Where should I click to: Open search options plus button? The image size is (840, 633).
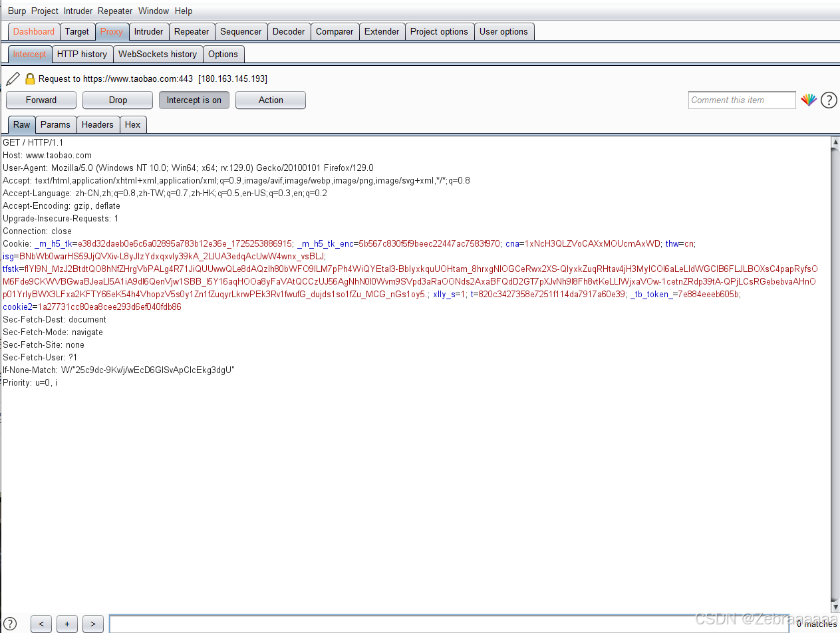[x=67, y=624]
